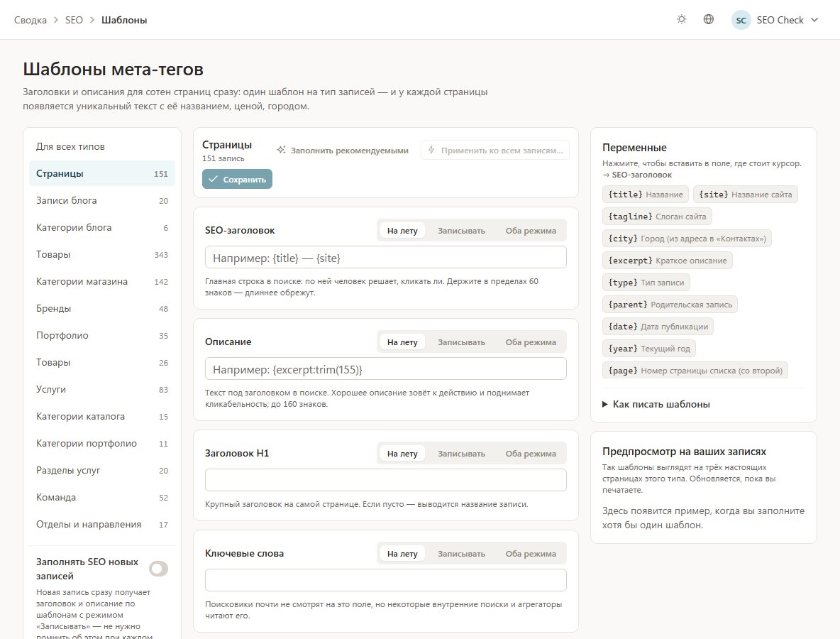The image size is (840, 639).
Task: Open the «SEO» breadcrumb link
Action: point(74,20)
